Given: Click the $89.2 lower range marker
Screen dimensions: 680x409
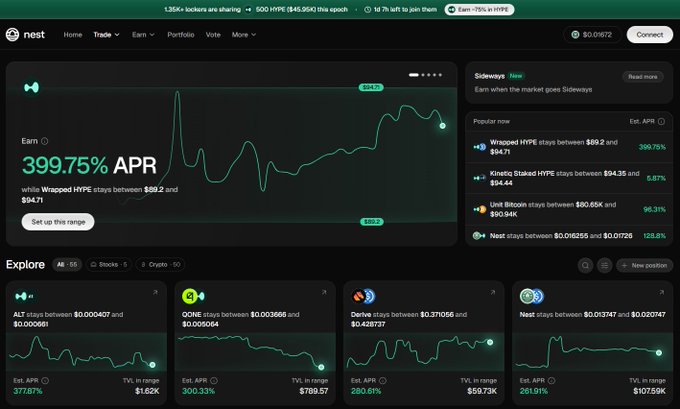Looking at the screenshot, I should pos(372,222).
